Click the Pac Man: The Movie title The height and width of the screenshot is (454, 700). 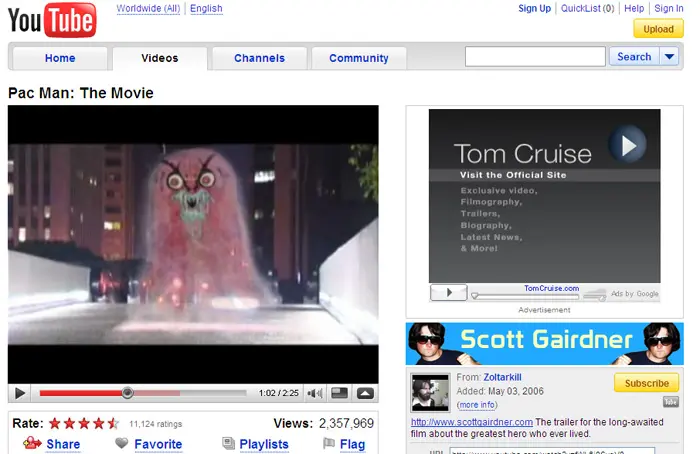(x=81, y=93)
